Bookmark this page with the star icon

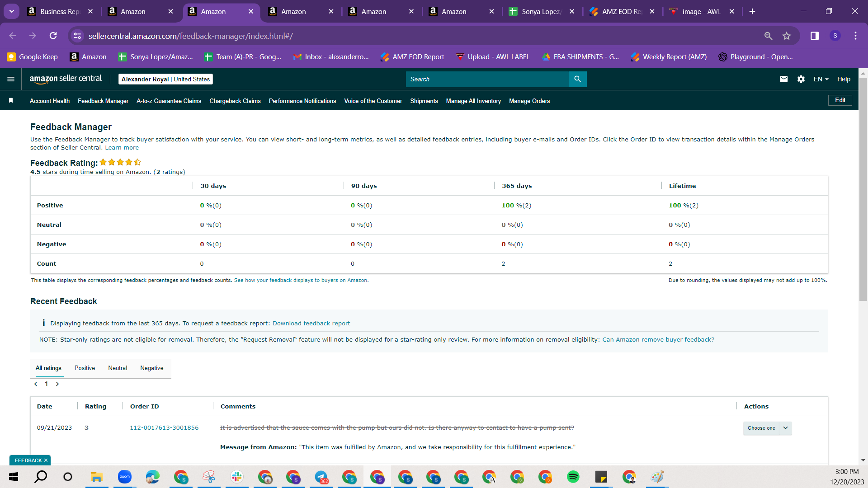(x=787, y=36)
